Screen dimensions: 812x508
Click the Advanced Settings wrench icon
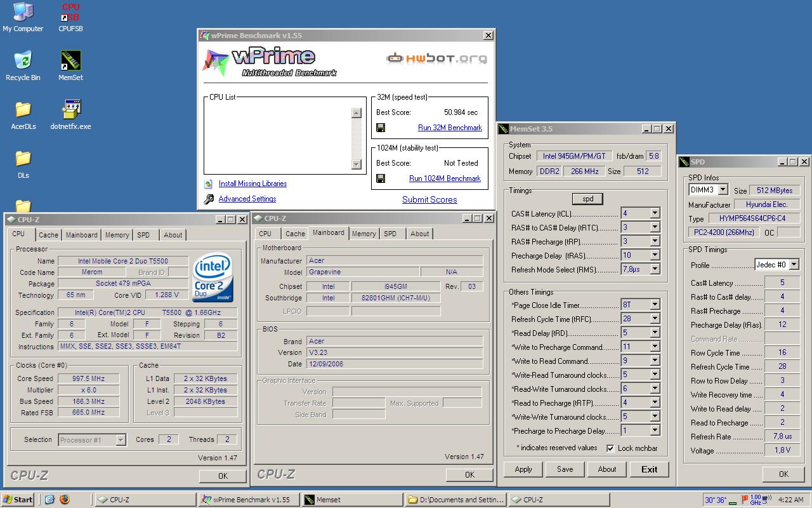tap(209, 199)
